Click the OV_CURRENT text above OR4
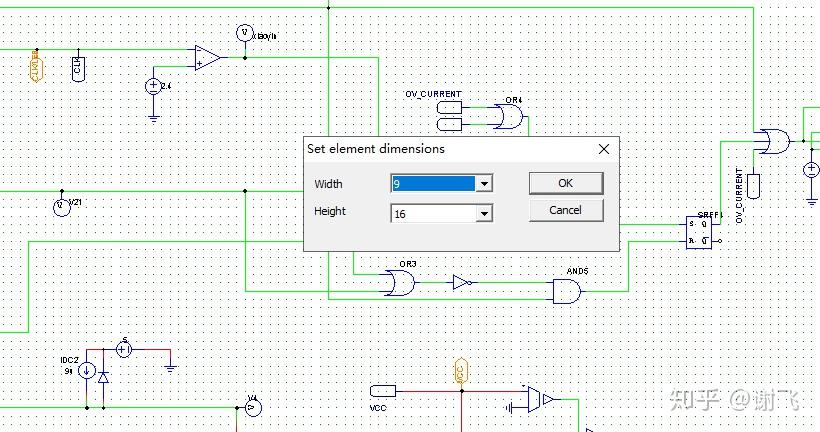The height and width of the screenshot is (432, 820). 434,94
